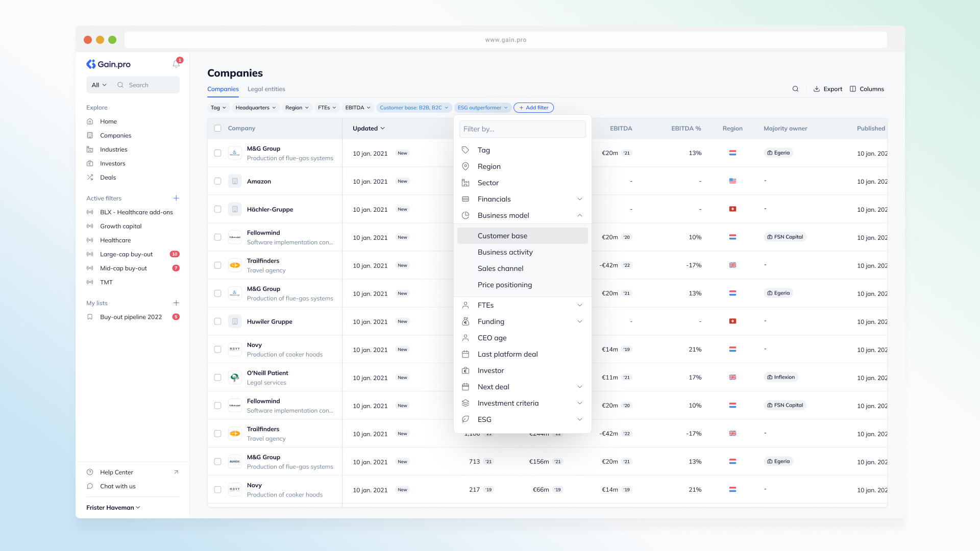980x551 pixels.
Task: Check the select-all checkbox in the table header
Action: tap(217, 128)
